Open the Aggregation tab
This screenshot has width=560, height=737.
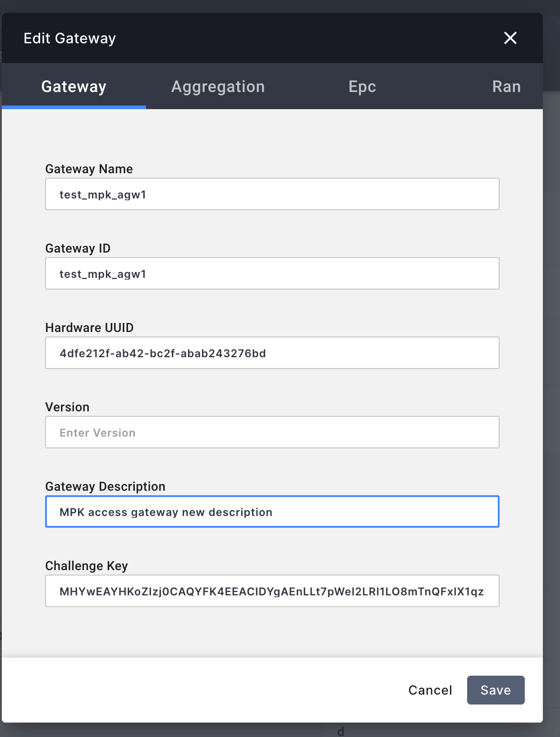pyautogui.click(x=218, y=86)
